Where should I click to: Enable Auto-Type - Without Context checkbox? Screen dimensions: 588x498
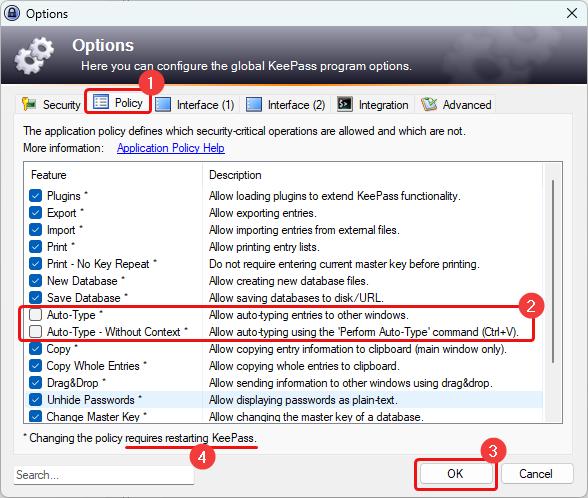click(36, 332)
